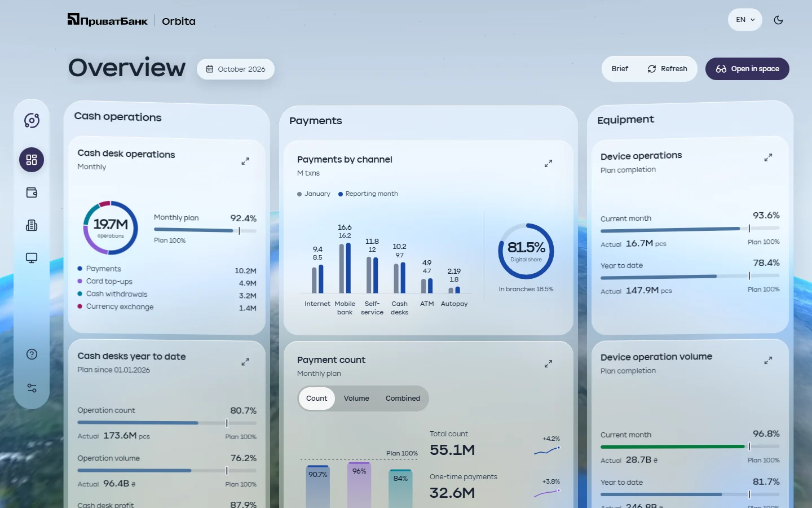The height and width of the screenshot is (508, 812).
Task: Click the Card top-ups legend item
Action: coord(105,281)
